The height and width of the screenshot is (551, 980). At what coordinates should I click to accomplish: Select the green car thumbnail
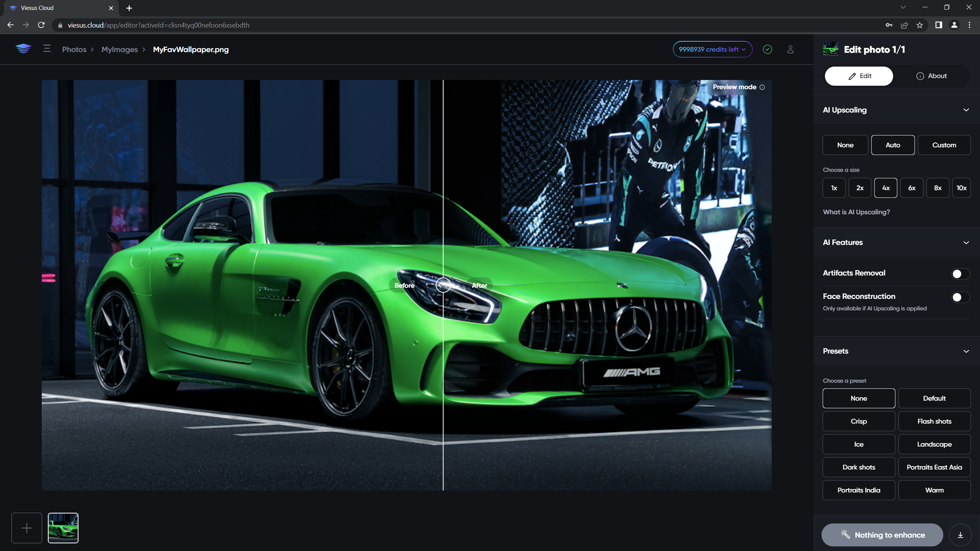(63, 528)
